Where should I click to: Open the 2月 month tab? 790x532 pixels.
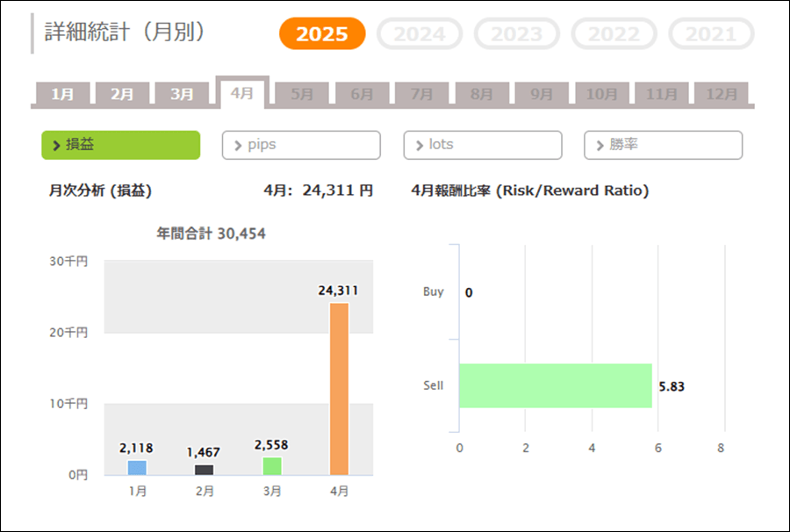click(x=122, y=94)
